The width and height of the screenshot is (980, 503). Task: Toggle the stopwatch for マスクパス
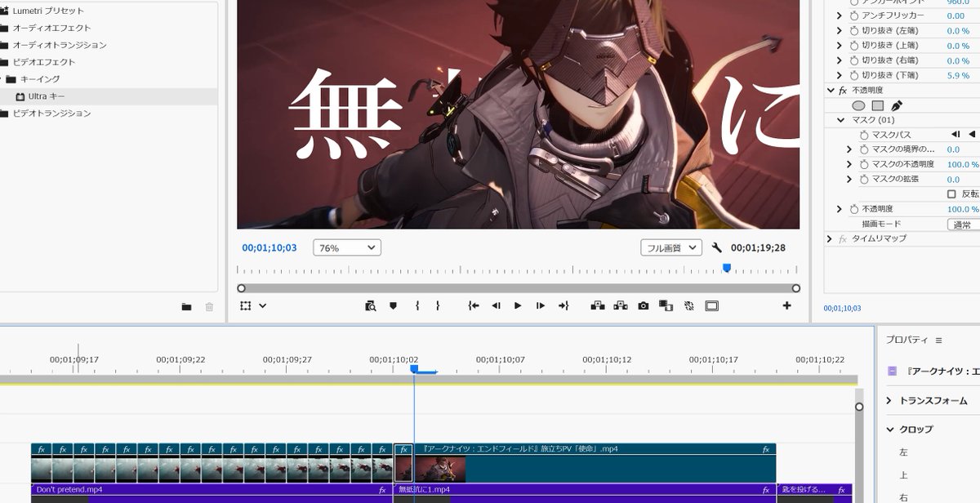[x=865, y=135]
